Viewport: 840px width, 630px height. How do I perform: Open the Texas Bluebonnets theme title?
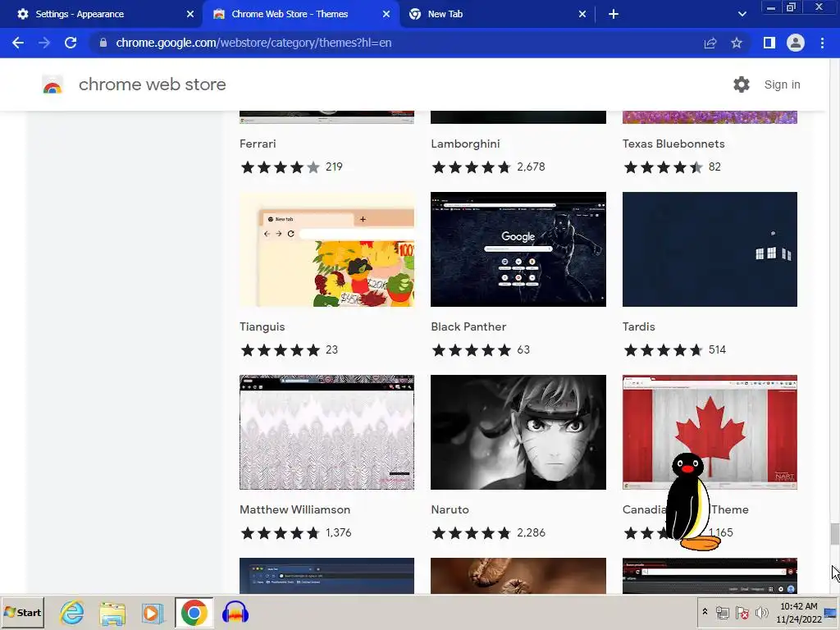pyautogui.click(x=673, y=144)
